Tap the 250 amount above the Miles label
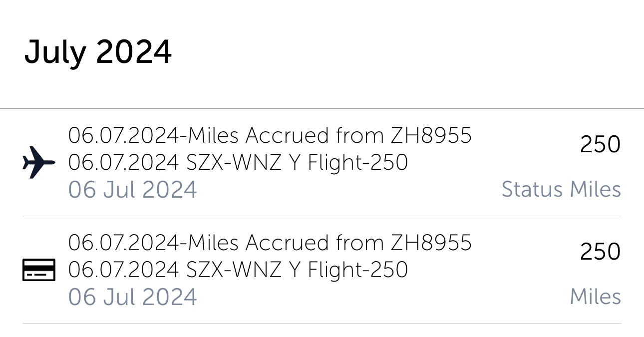 point(600,252)
